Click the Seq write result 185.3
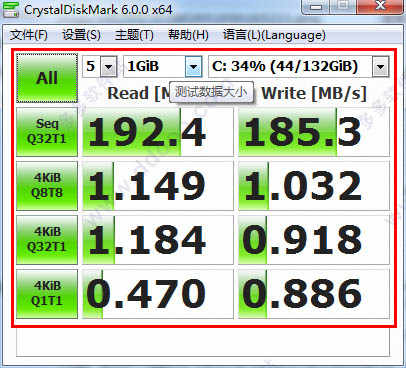Viewport: 406px width, 368px height. [314, 132]
